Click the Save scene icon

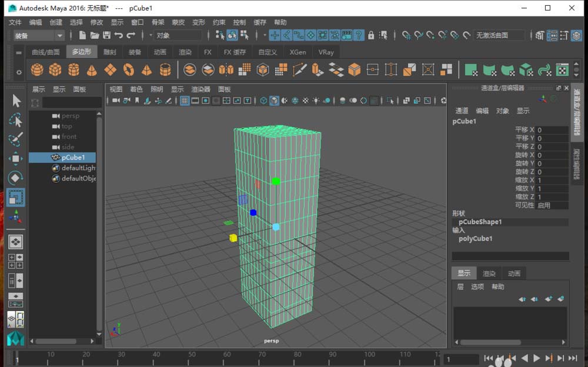click(x=106, y=35)
